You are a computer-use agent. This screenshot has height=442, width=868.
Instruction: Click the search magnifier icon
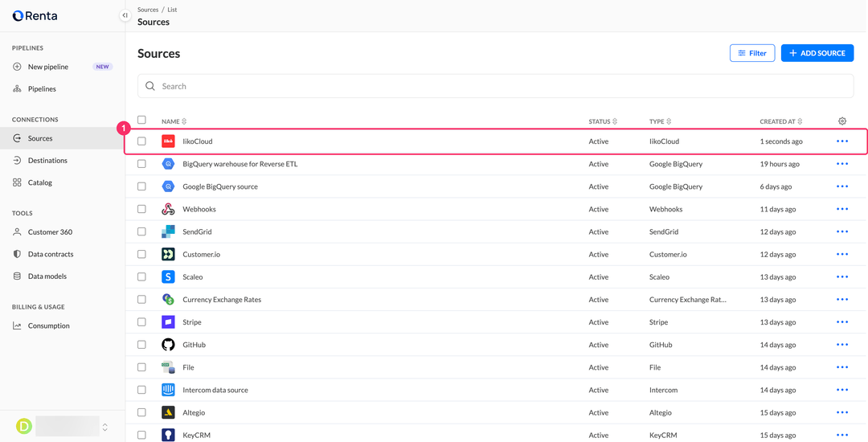click(x=150, y=86)
